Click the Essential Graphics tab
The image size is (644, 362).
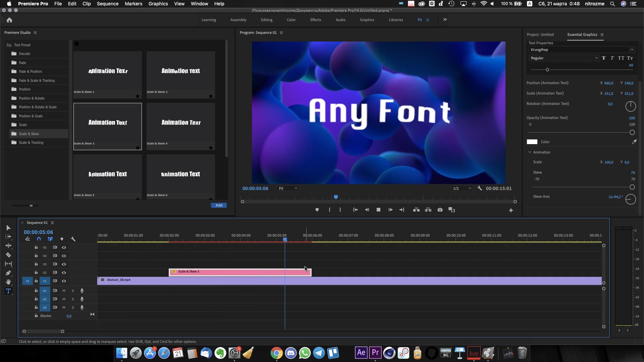[x=582, y=35]
